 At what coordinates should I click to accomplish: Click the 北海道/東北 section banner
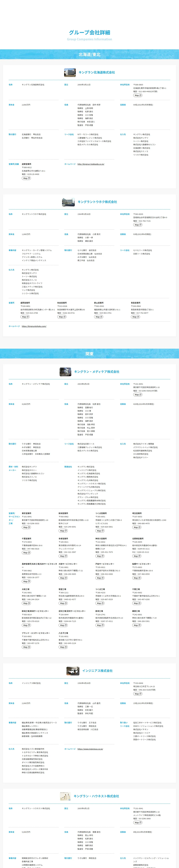click(x=89, y=55)
